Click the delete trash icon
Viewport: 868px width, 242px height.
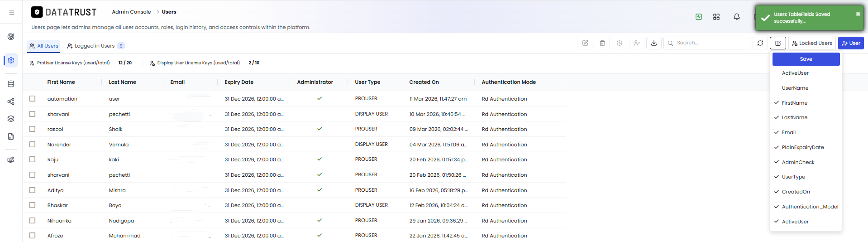point(602,43)
